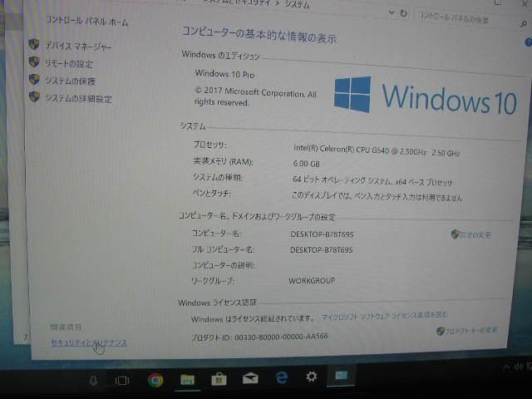532x399 pixels.
Task: Open System protection link
Action: coord(71,81)
